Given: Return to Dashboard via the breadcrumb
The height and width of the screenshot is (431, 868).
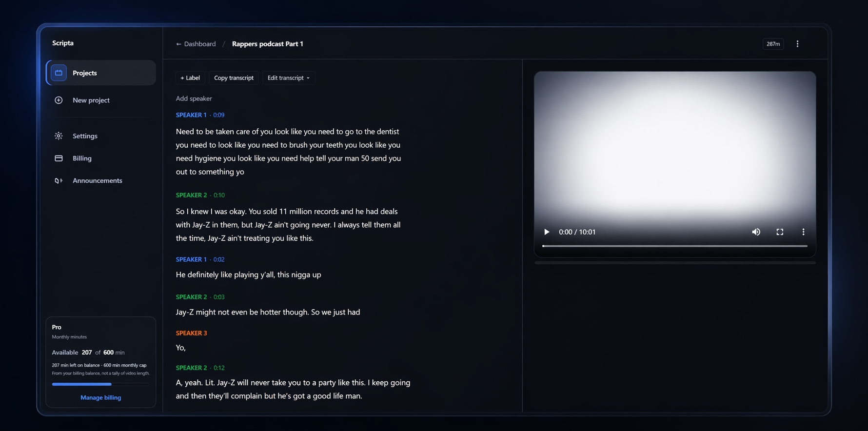Looking at the screenshot, I should (x=199, y=44).
